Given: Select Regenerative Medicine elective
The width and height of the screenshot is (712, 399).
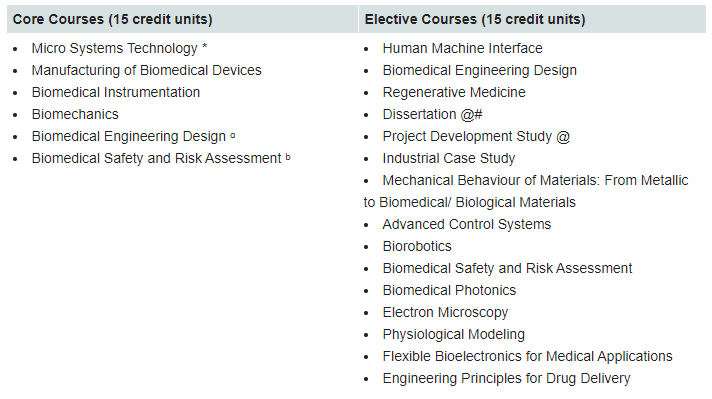Looking at the screenshot, I should point(454,92).
